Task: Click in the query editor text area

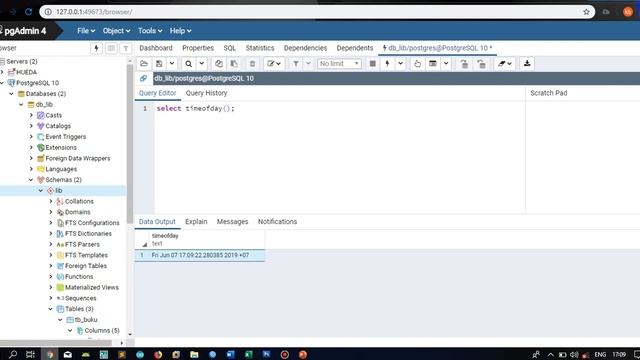Action: point(340,159)
